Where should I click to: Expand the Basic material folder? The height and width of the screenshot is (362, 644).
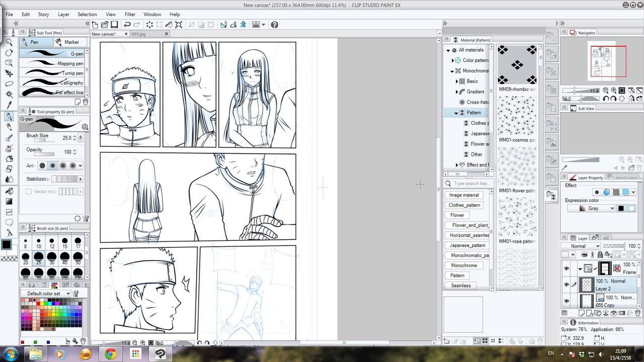point(457,81)
